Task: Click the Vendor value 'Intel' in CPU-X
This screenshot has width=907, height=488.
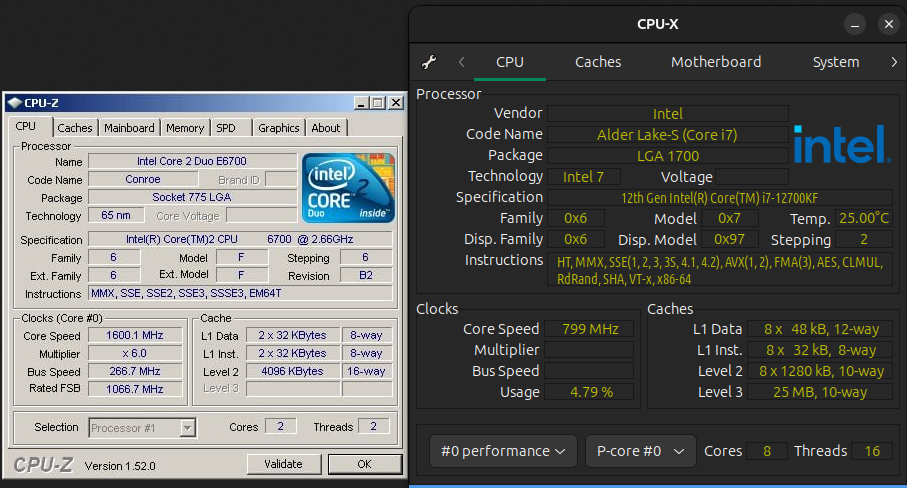Action: click(x=668, y=114)
